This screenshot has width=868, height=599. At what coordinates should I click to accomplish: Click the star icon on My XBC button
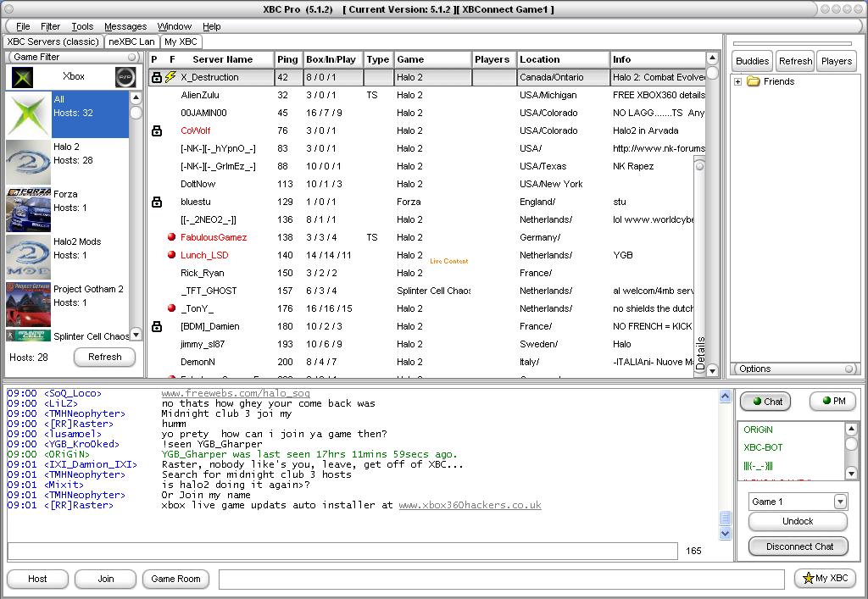[807, 579]
